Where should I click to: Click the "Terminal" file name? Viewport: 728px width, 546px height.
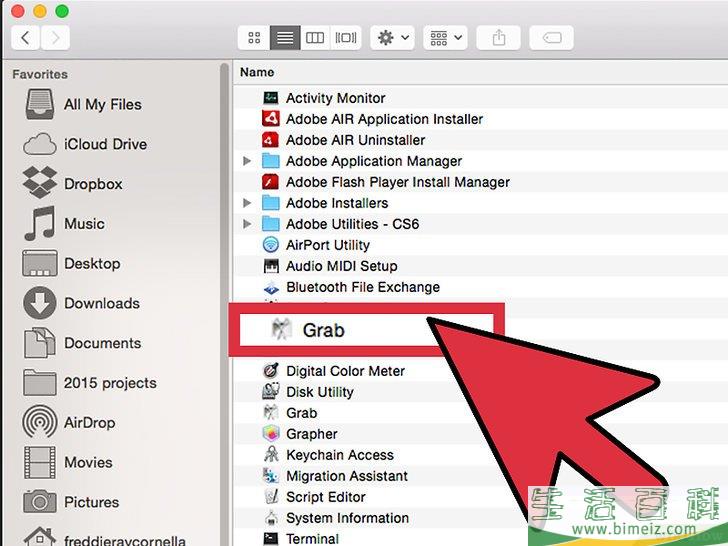312,539
